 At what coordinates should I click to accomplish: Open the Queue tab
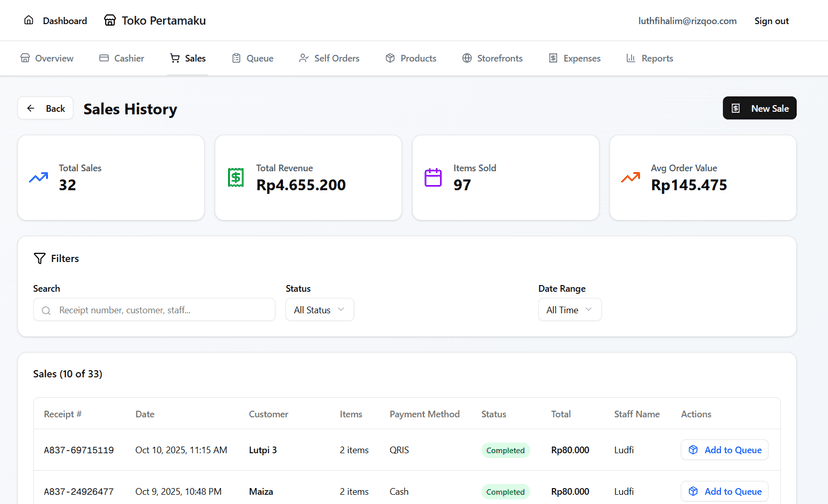pos(253,58)
